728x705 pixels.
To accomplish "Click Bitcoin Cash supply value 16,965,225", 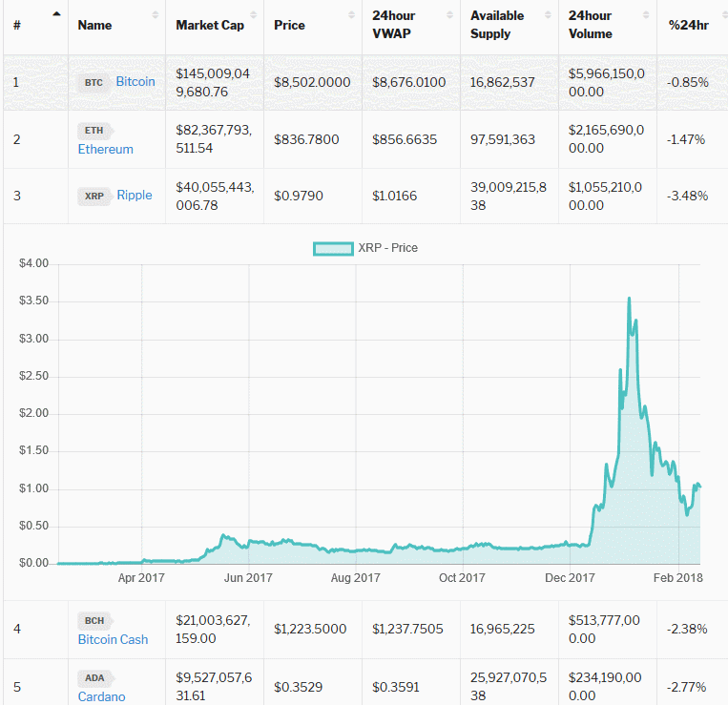I will coord(503,629).
